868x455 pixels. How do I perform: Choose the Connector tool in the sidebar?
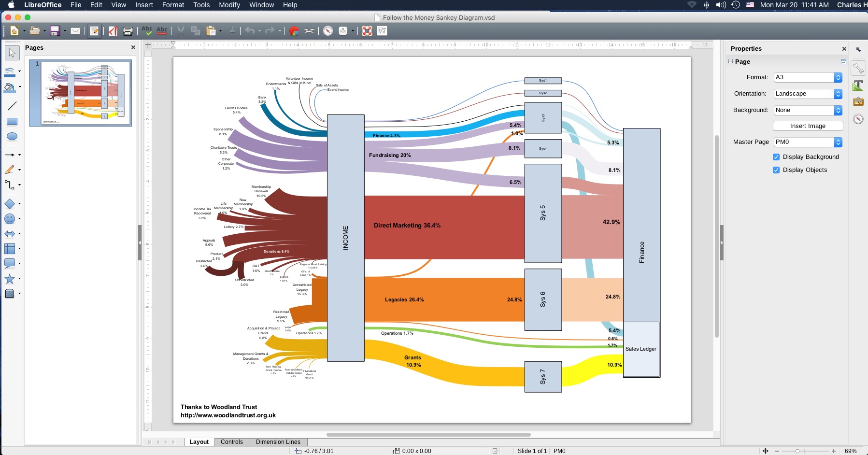click(10, 185)
